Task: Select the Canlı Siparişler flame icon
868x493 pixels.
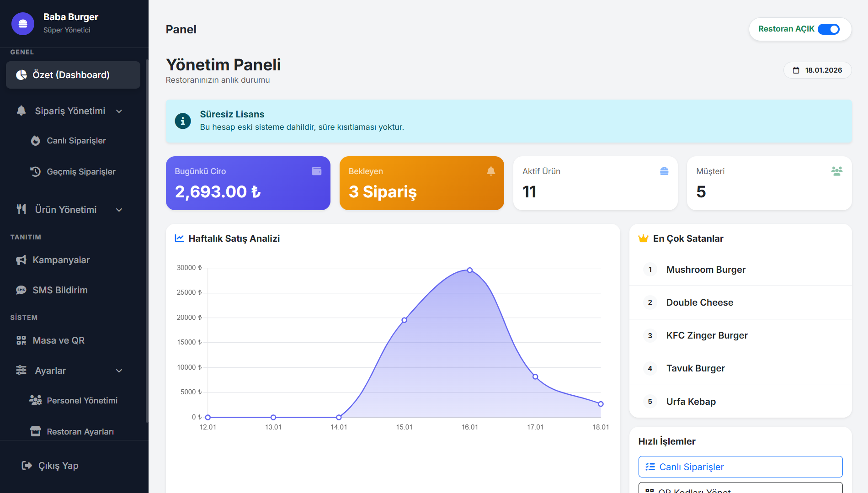Action: coord(36,141)
